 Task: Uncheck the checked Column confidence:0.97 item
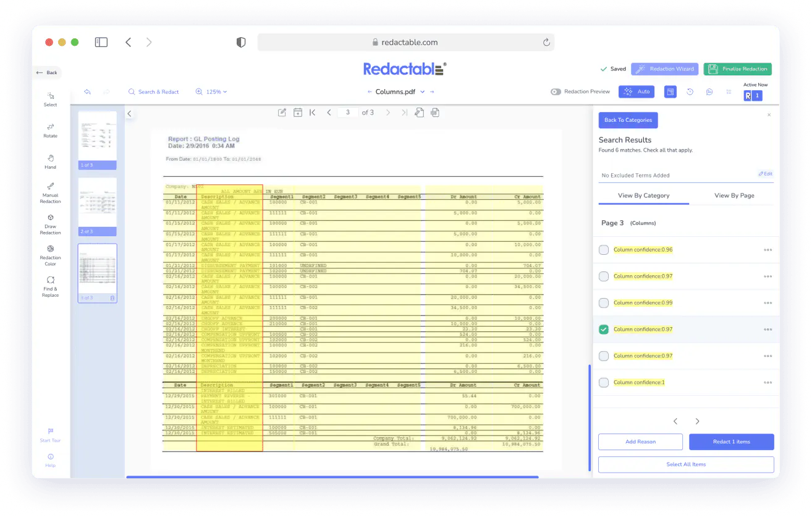pyautogui.click(x=604, y=330)
